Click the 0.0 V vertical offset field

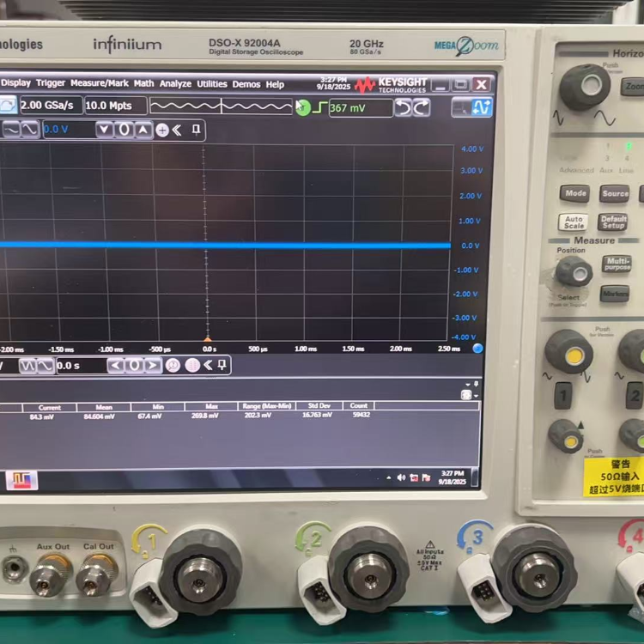click(x=69, y=130)
